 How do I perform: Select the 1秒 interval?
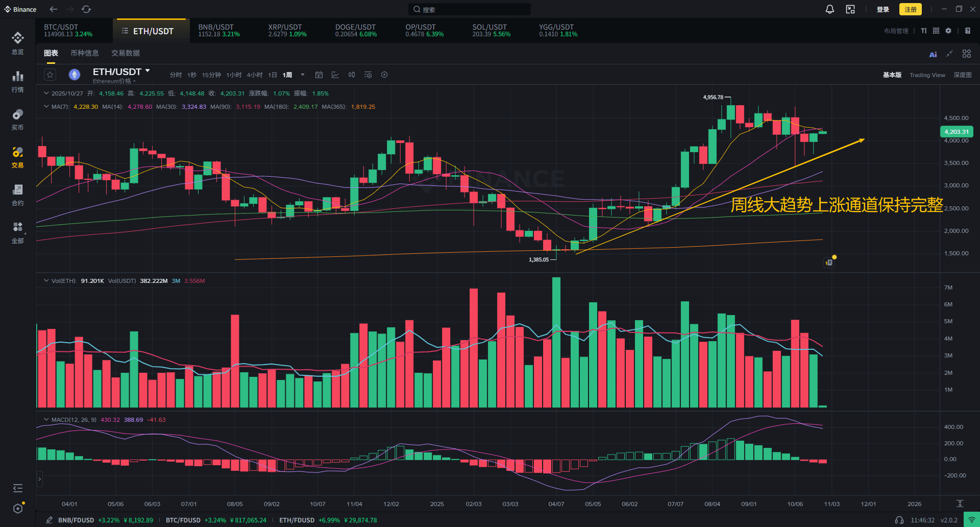coord(192,75)
